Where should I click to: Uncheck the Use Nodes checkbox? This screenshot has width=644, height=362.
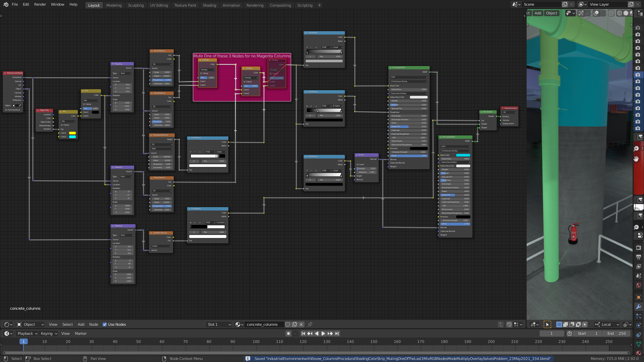105,324
